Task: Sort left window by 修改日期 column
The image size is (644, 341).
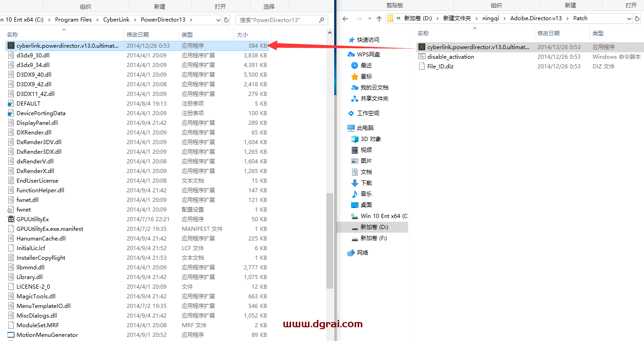Action: 151,35
